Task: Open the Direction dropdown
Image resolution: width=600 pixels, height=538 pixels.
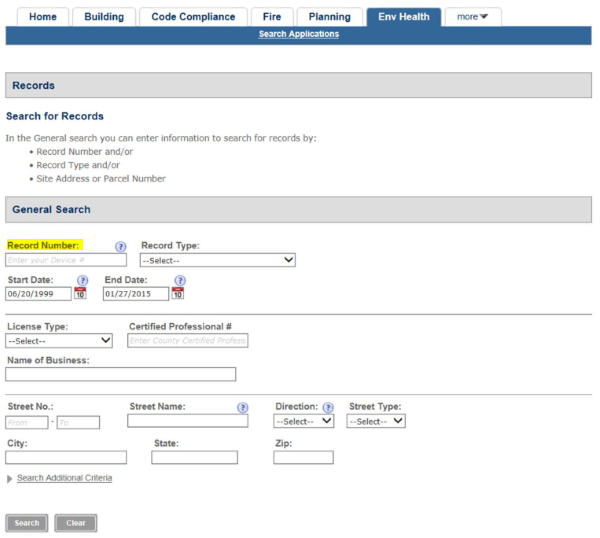Action: coord(304,422)
